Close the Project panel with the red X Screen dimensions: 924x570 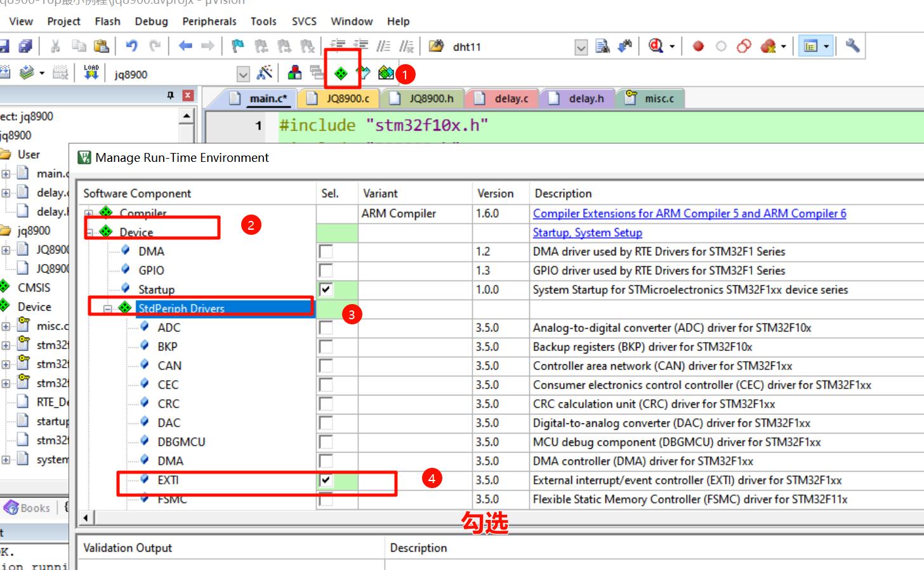coord(188,95)
